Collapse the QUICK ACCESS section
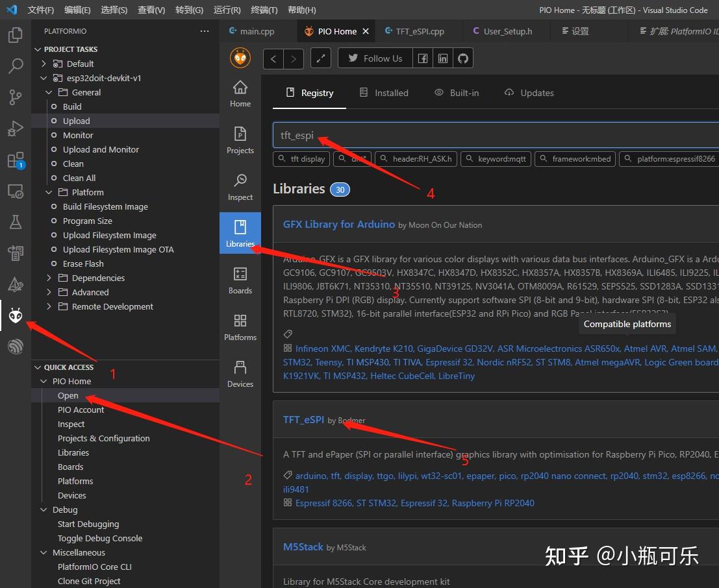Screen dimensions: 719x588 click(38, 367)
